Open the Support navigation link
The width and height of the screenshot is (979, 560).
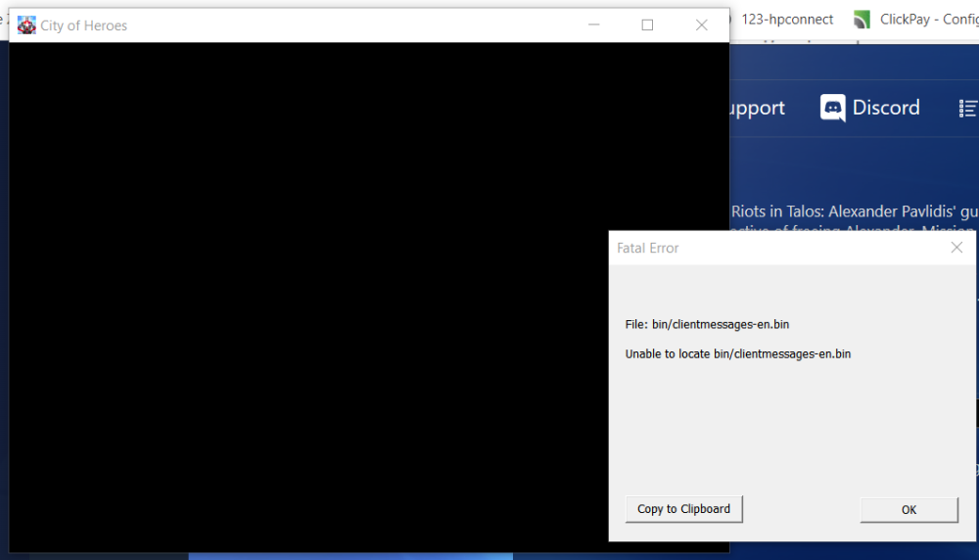click(x=757, y=108)
